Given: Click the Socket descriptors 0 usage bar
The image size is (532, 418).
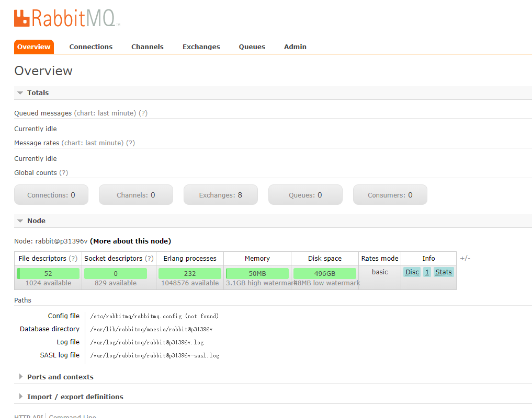Looking at the screenshot, I should (116, 273).
